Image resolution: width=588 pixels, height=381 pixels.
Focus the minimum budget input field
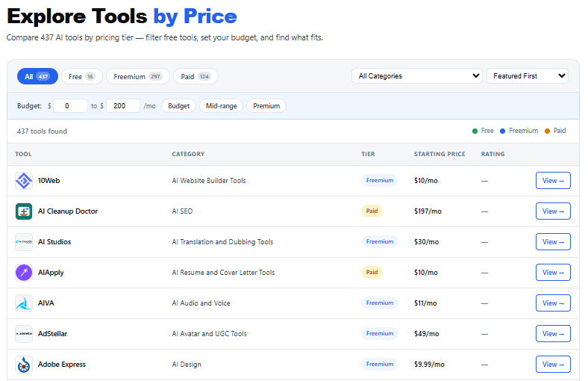tap(70, 106)
